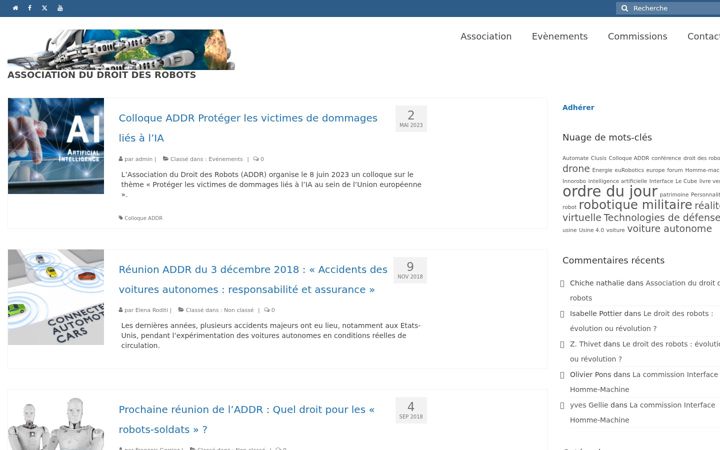Screen dimensions: 720x450
Task: Open the Colloque ADDR post tag
Action: pyautogui.click(x=144, y=218)
